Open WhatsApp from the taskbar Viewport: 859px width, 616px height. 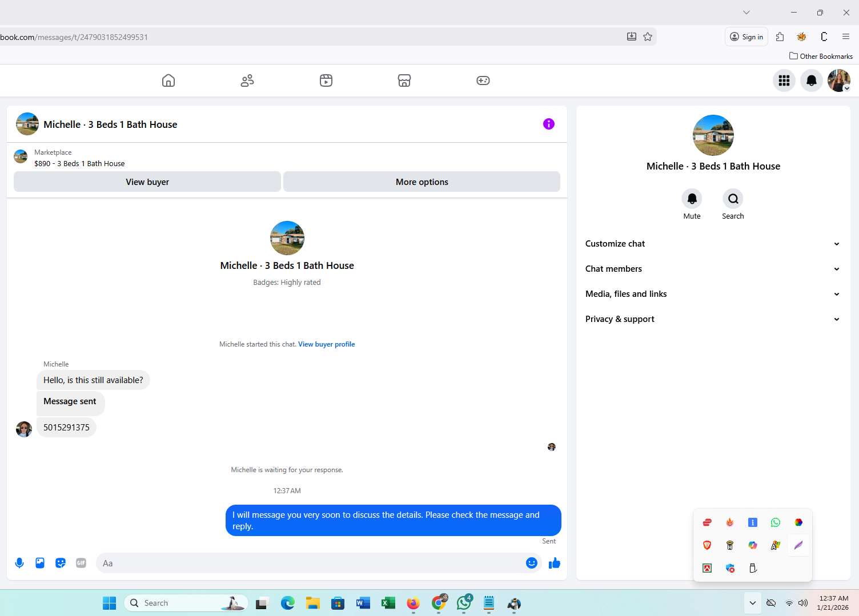[464, 603]
